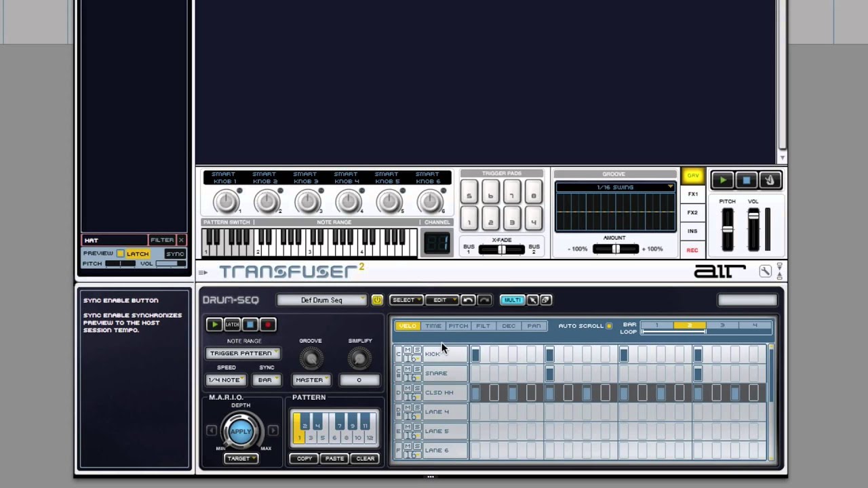
Task: Toggle the yellow power button next to Def Drum Seq
Action: coord(377,300)
